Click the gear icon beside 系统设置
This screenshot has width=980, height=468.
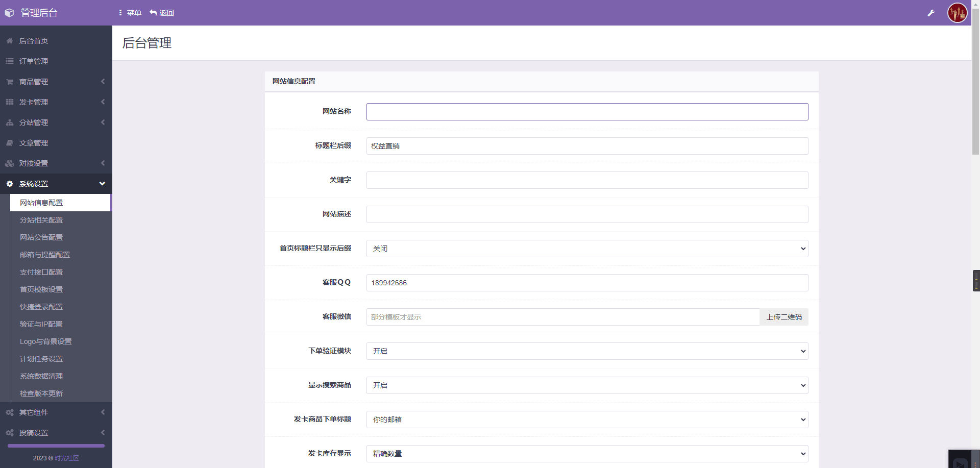click(9, 184)
